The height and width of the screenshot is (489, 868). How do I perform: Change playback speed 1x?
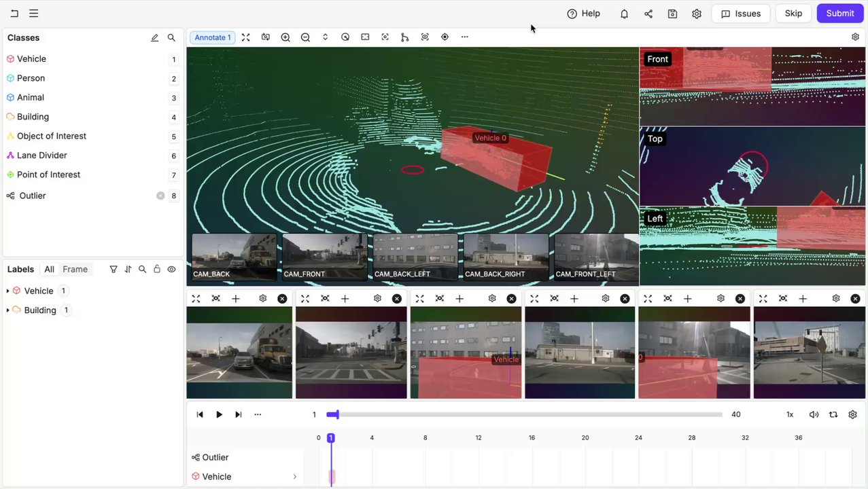(790, 414)
